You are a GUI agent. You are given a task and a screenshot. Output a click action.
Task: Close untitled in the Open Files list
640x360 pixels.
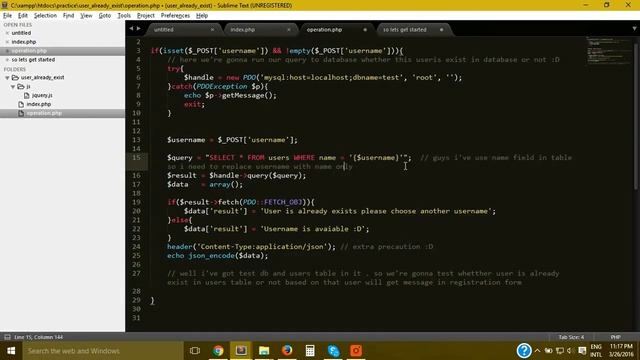click(7, 33)
